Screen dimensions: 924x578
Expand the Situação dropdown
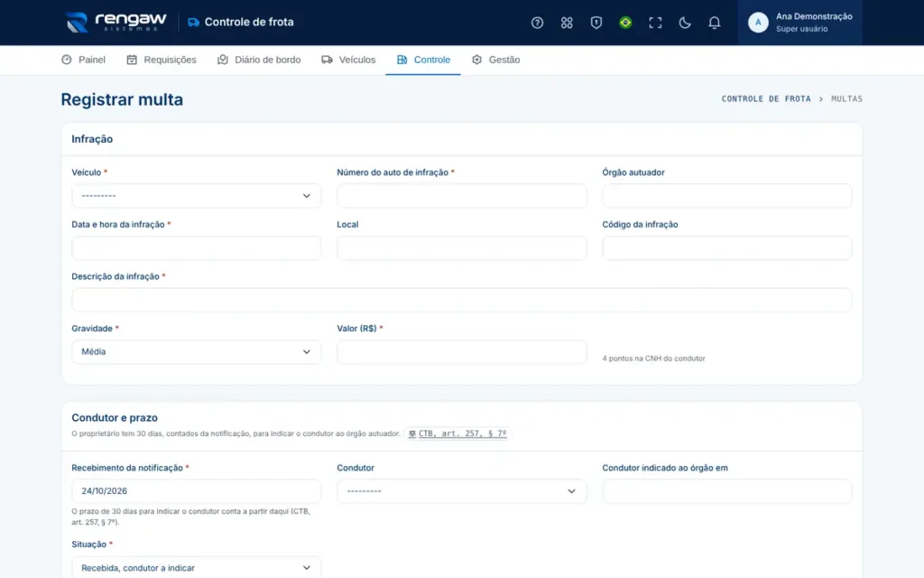coord(196,567)
